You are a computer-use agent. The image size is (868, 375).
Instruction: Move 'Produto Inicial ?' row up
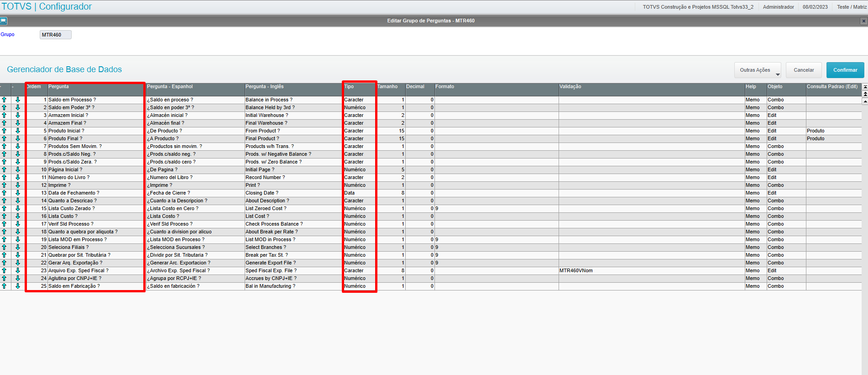tap(4, 131)
